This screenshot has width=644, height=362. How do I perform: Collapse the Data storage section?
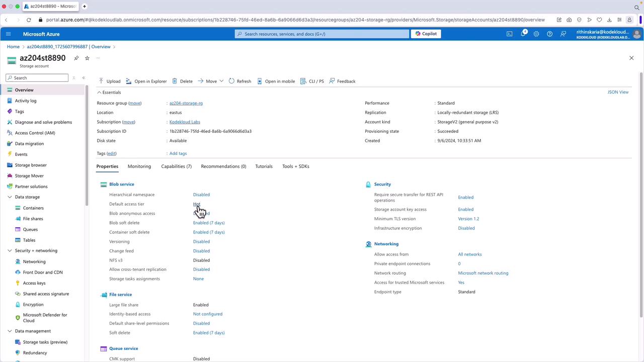coord(10,197)
